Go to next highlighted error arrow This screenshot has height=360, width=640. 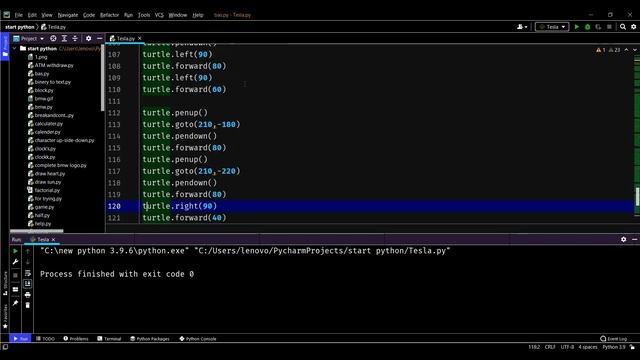635,50
